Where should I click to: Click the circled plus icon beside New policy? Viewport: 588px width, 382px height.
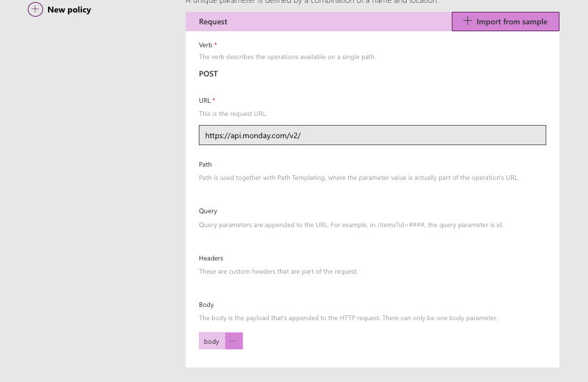pos(35,9)
